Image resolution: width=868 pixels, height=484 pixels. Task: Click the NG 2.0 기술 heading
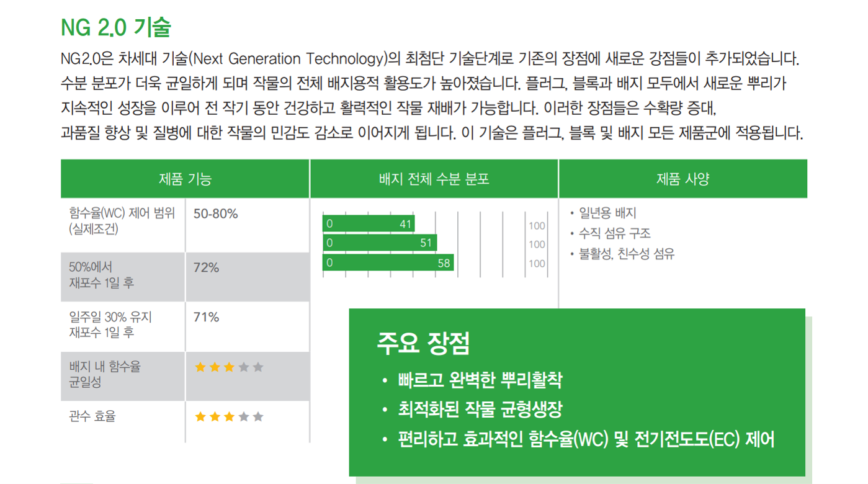tap(115, 27)
